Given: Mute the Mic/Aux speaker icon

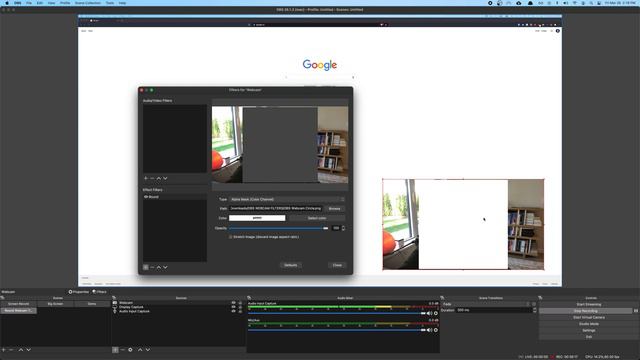Looking at the screenshot, I should [429, 330].
